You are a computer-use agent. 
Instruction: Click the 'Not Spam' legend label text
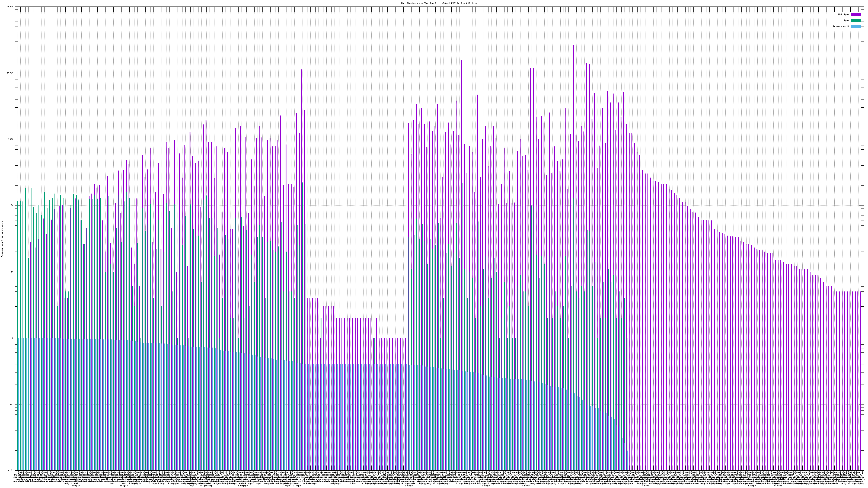[844, 14]
